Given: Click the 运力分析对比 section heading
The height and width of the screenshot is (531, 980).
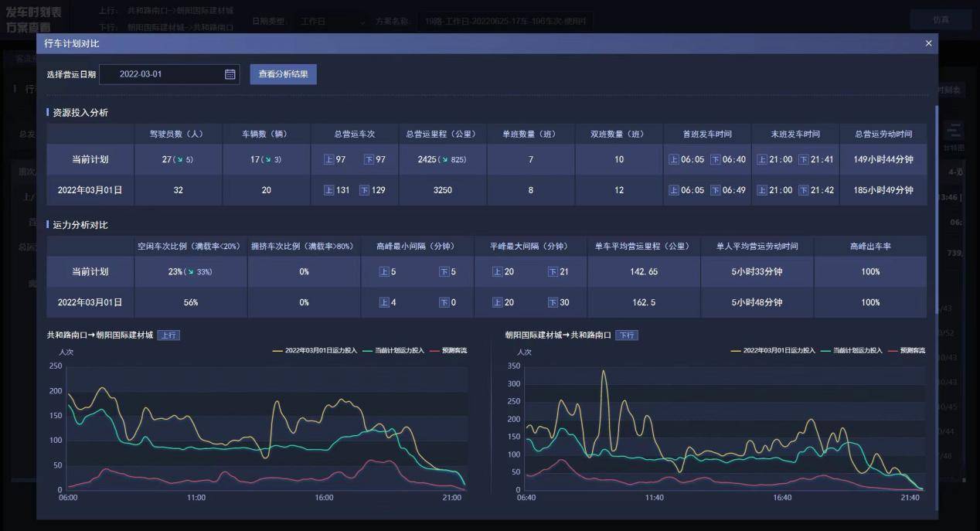Looking at the screenshot, I should (x=80, y=225).
